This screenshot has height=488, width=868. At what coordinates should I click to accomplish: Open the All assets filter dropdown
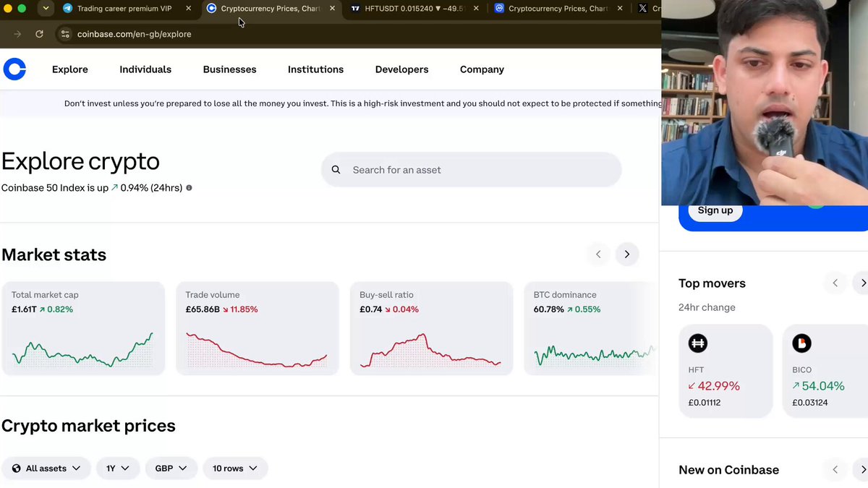point(46,468)
